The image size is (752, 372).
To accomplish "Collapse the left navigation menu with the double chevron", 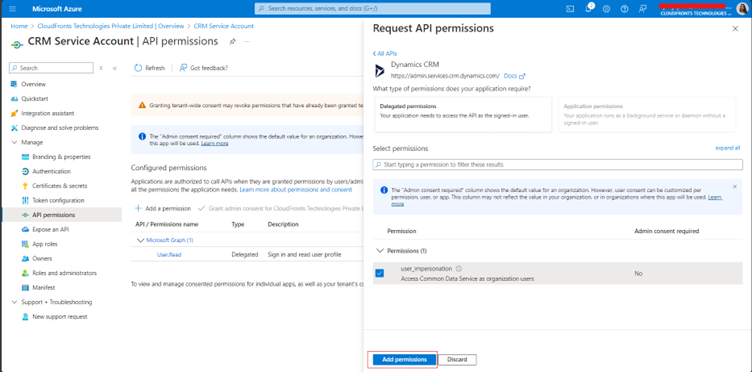I will pyautogui.click(x=115, y=68).
